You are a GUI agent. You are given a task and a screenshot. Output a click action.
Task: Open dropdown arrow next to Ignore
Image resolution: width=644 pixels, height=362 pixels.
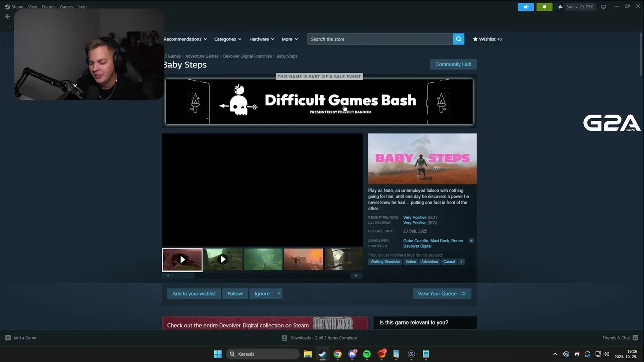pos(279,294)
